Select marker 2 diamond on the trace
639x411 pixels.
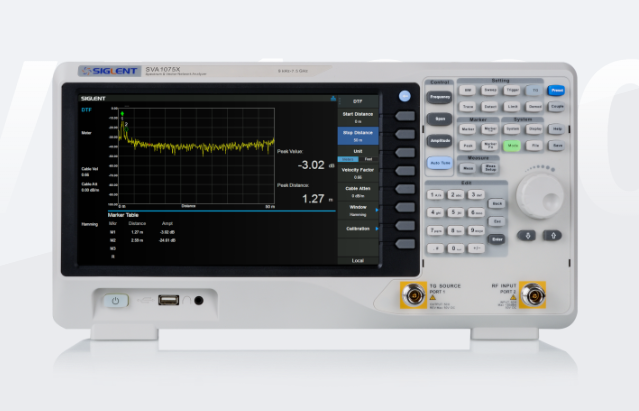[x=127, y=129]
